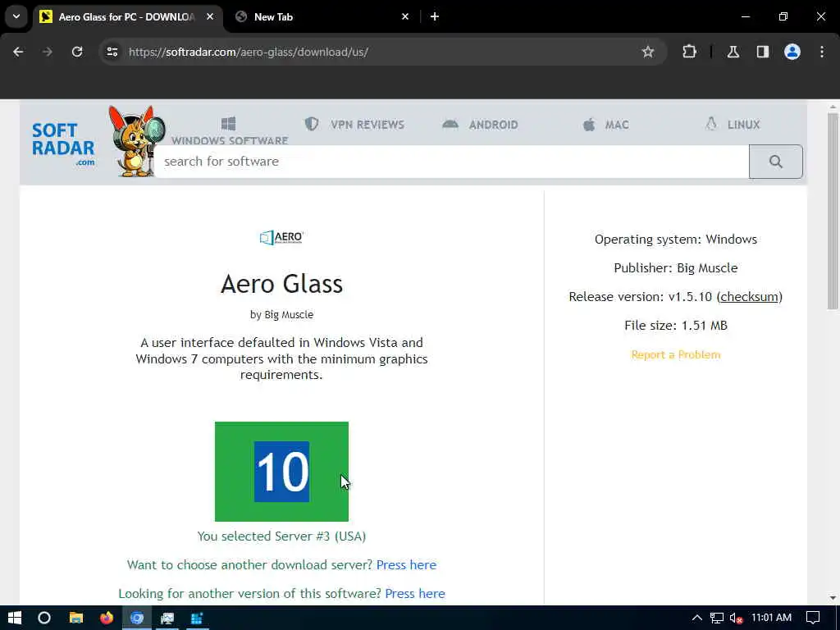Open blue tiles app on taskbar
The width and height of the screenshot is (840, 630).
click(197, 618)
